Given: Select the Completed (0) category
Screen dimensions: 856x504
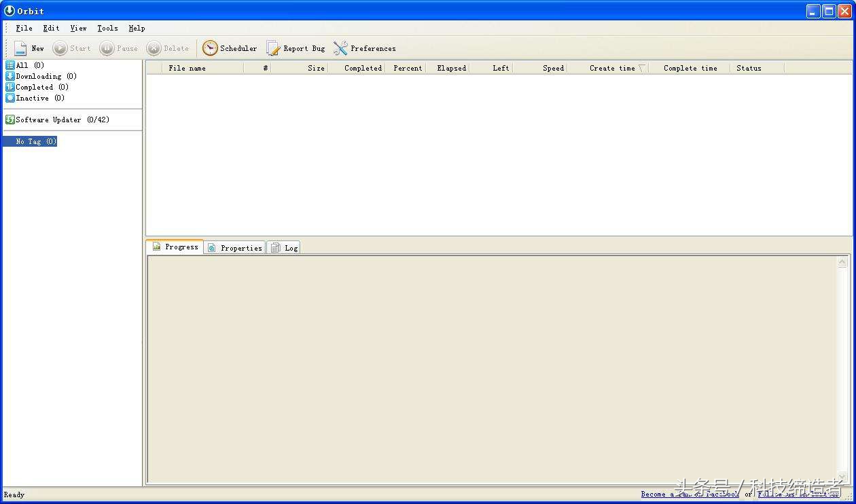Looking at the screenshot, I should 37,87.
